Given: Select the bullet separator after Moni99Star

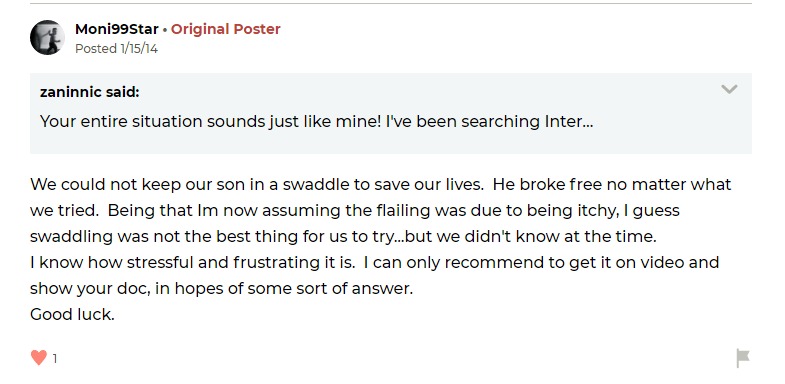Looking at the screenshot, I should (165, 30).
